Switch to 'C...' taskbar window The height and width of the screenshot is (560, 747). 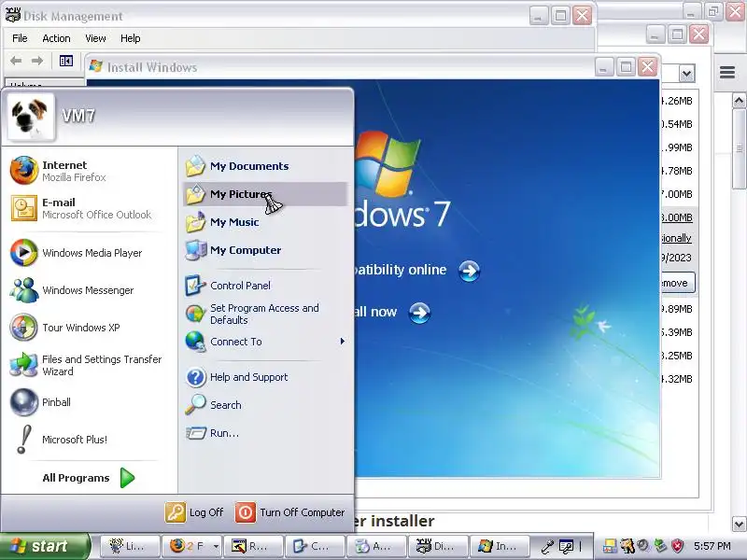click(315, 546)
